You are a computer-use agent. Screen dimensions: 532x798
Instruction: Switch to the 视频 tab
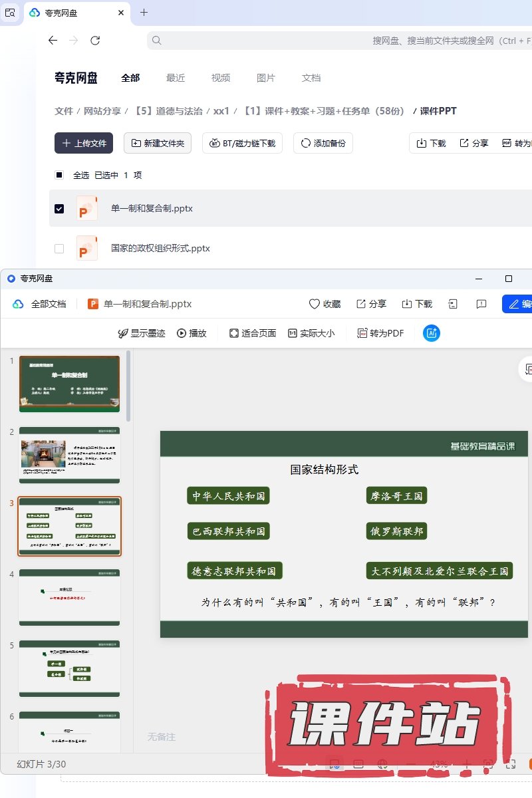[221, 78]
